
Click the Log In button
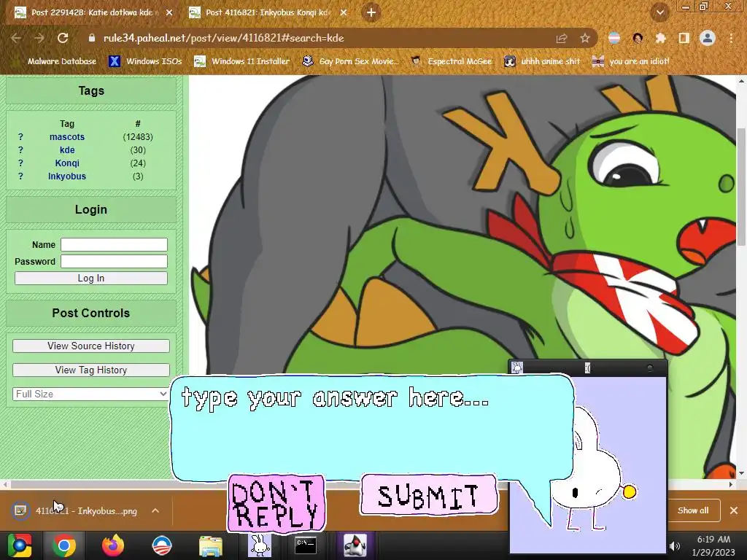click(x=91, y=278)
